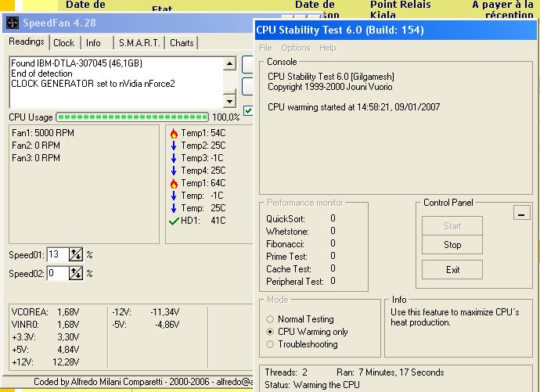Click the Fan1: 5000 RPM reading

43,133
